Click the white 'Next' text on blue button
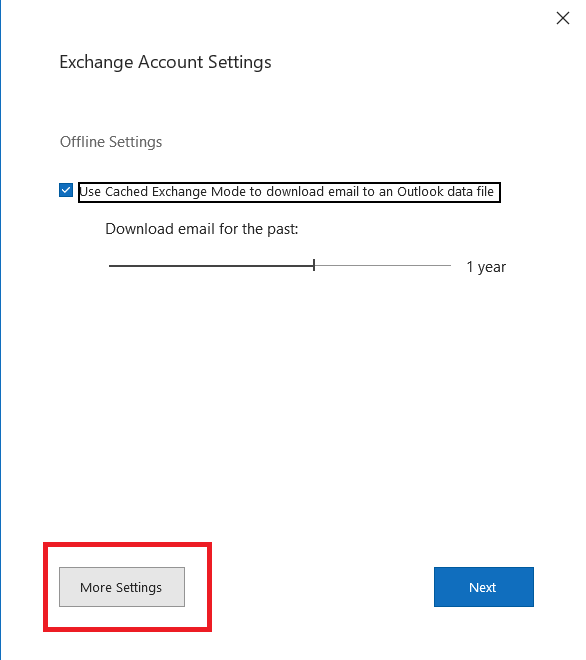Viewport: 586px width, 660px height. point(482,587)
